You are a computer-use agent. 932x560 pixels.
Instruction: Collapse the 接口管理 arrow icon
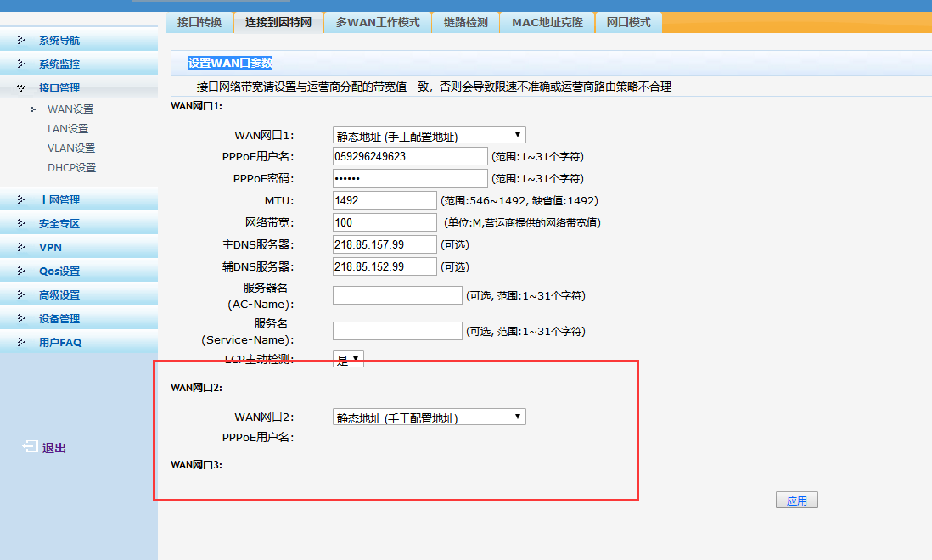pyautogui.click(x=21, y=88)
